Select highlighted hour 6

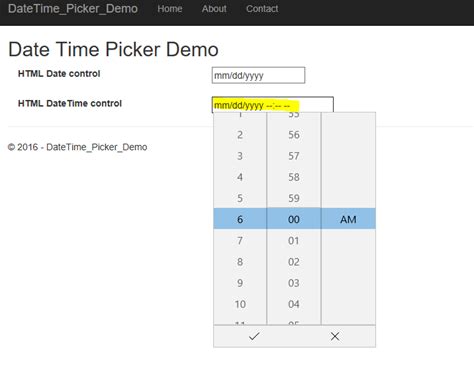tap(240, 219)
